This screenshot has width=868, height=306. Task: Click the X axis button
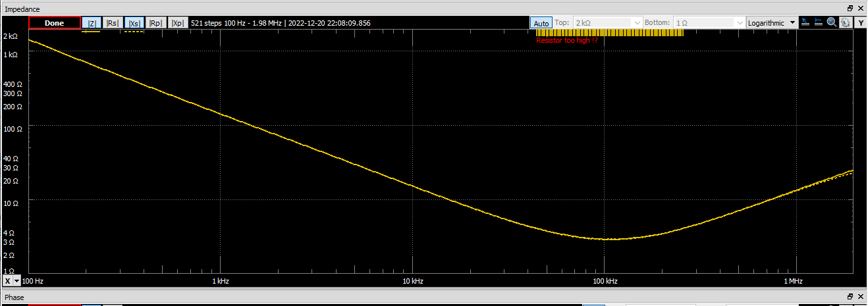coord(7,281)
